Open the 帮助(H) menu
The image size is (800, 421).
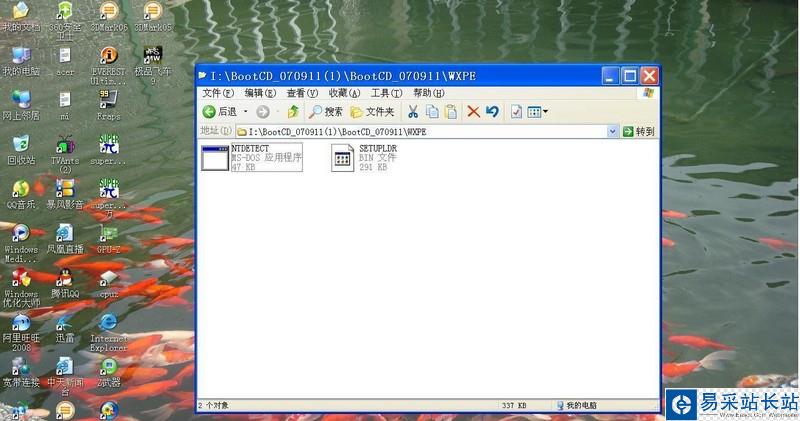click(429, 93)
